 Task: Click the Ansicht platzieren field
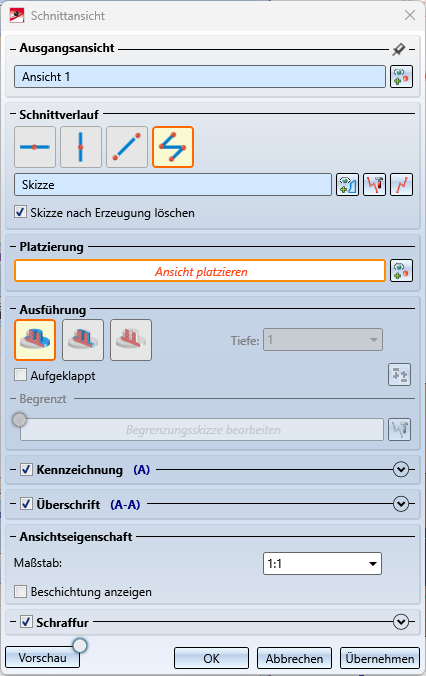[x=200, y=271]
